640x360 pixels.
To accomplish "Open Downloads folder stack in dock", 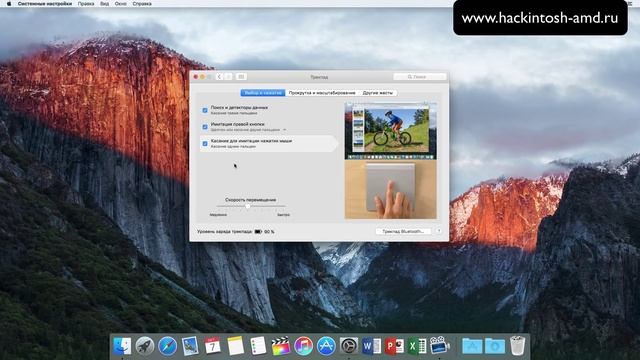I will tap(494, 346).
